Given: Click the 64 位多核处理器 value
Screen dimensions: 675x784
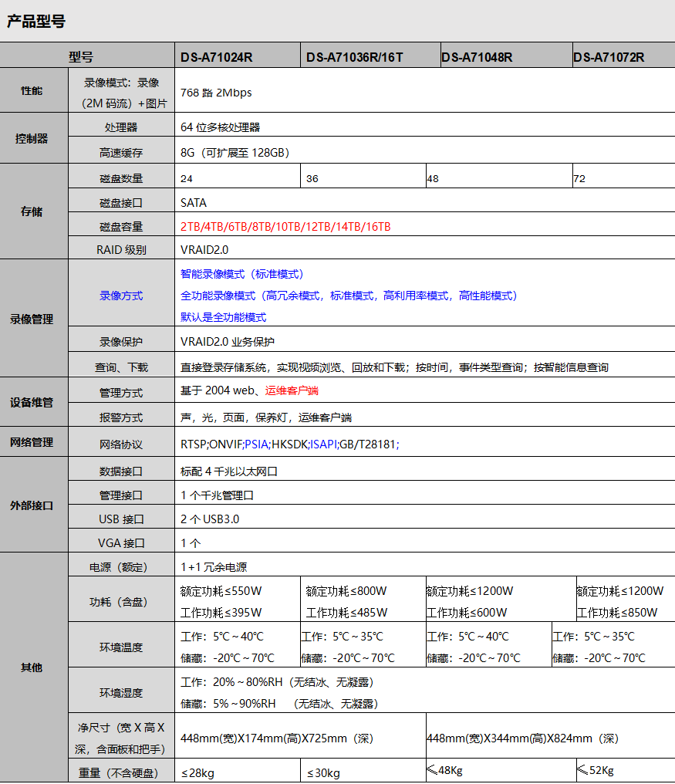Looking at the screenshot, I should tap(221, 127).
